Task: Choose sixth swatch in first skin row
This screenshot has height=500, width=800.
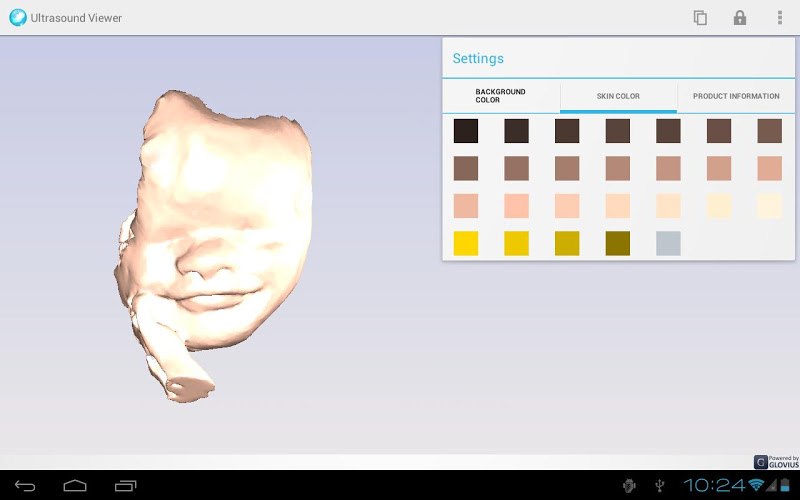Action: [719, 131]
